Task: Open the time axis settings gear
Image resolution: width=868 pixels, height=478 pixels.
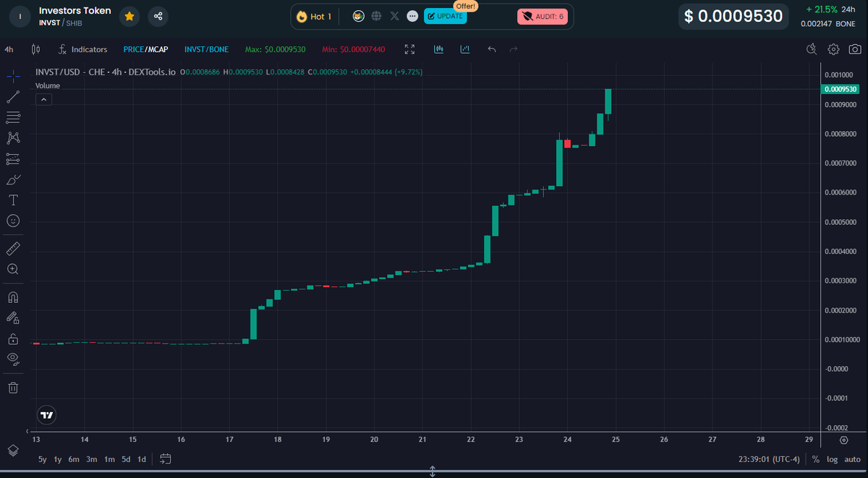Action: pyautogui.click(x=843, y=440)
